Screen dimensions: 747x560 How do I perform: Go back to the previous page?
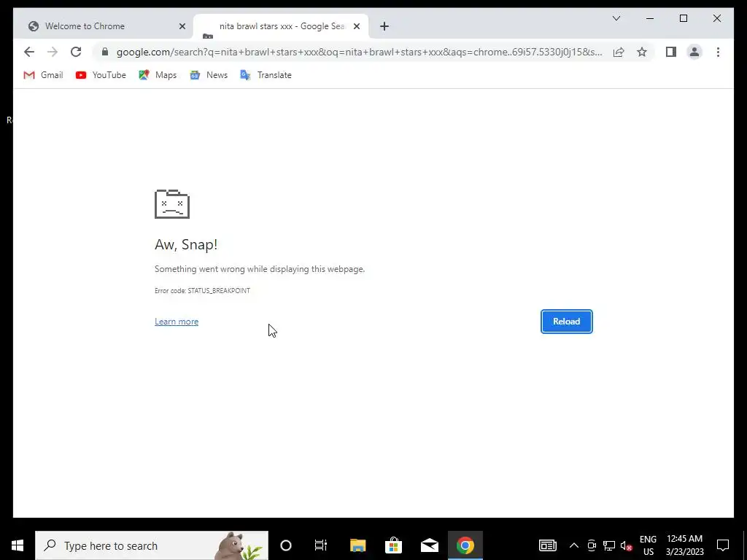tap(29, 52)
